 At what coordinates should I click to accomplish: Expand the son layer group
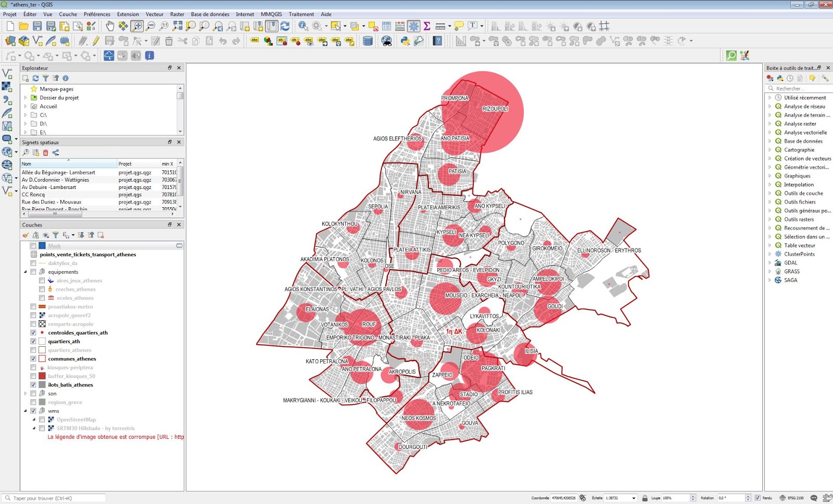[25, 394]
